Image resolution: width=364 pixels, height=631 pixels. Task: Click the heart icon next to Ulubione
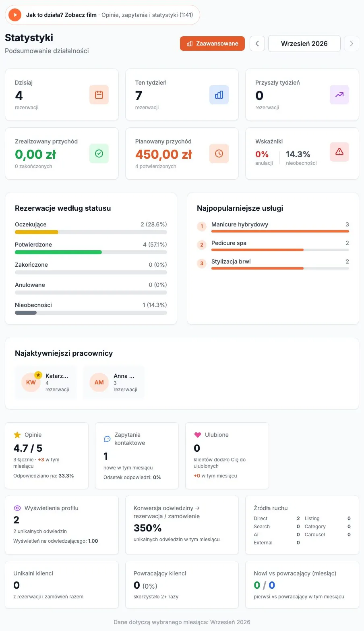tap(198, 435)
